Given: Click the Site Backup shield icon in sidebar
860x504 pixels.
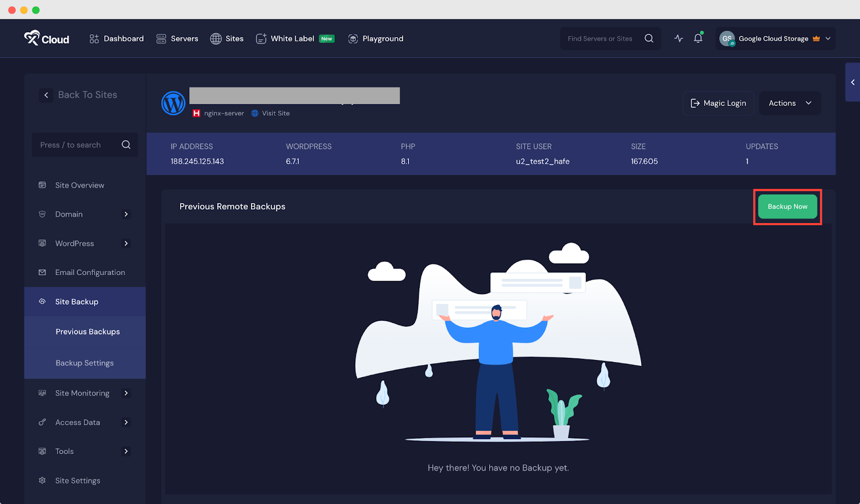Looking at the screenshot, I should [42, 301].
